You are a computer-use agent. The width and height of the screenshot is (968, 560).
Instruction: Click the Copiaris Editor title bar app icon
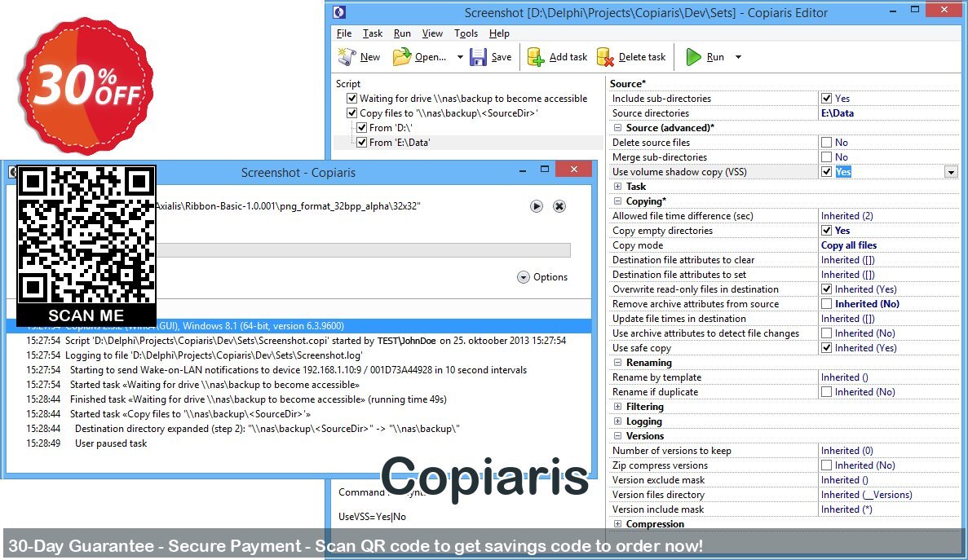click(339, 11)
